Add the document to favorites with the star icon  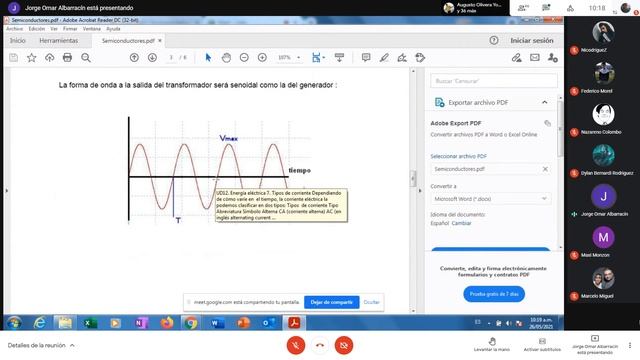[31, 58]
